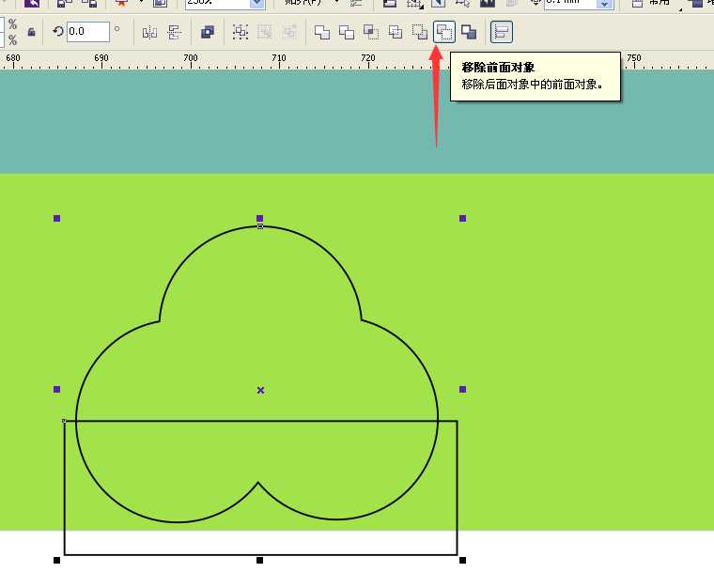Screen dimensions: 714x588
Task: Open the Align and Distribute dialog
Action: click(x=502, y=32)
